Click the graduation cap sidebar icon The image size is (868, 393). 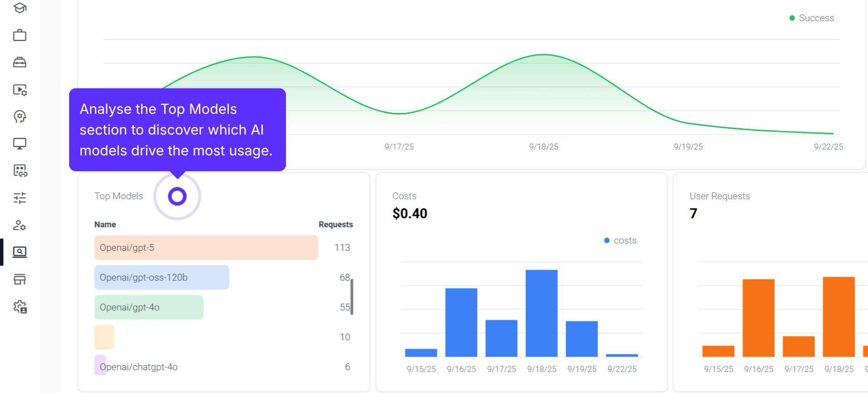click(19, 8)
